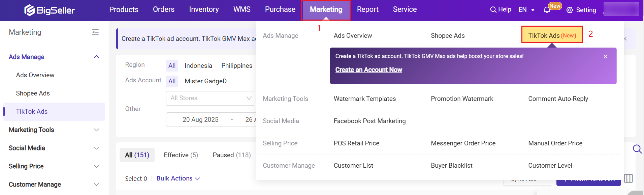Viewport: 644px width, 195px height.
Task: Open Customer List
Action: tap(353, 166)
